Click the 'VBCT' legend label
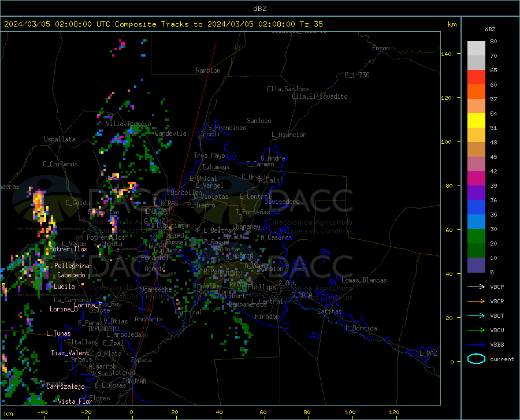Screen dimensions: 520x420 (x=497, y=316)
